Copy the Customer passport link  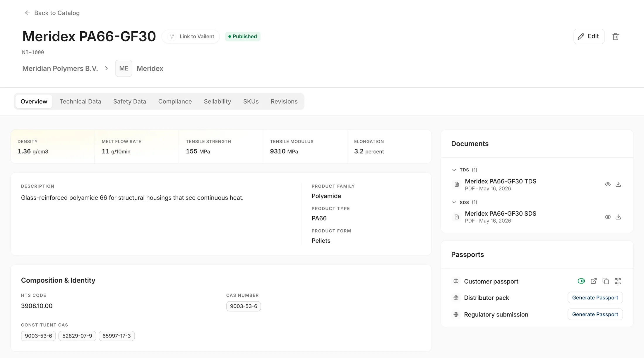(x=606, y=281)
